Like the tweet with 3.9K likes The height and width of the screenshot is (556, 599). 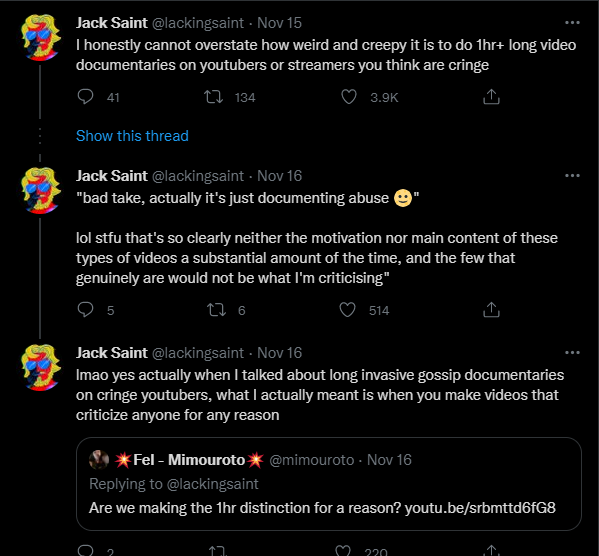[348, 97]
